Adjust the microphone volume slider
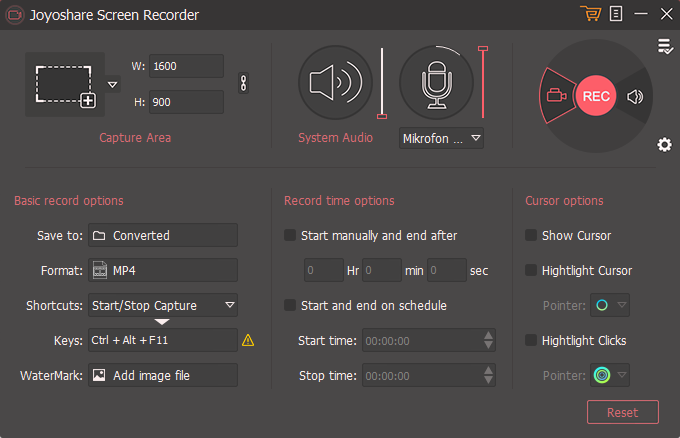This screenshot has height=438, width=680. click(483, 82)
